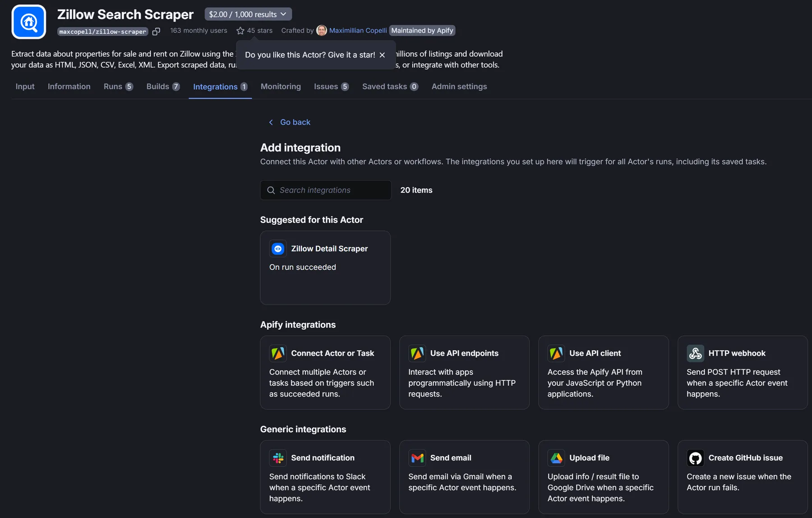Select the HTTP webhook card title
This screenshot has height=518, width=812.
(x=737, y=353)
